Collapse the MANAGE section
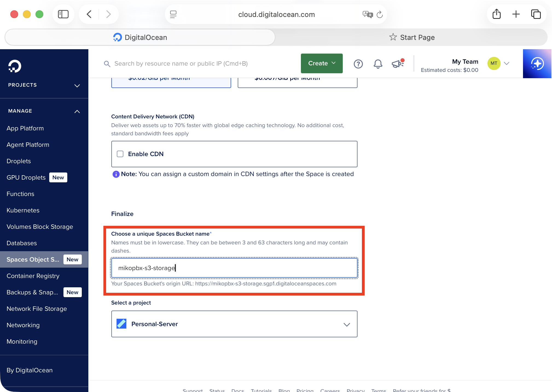The height and width of the screenshot is (392, 552). click(77, 111)
